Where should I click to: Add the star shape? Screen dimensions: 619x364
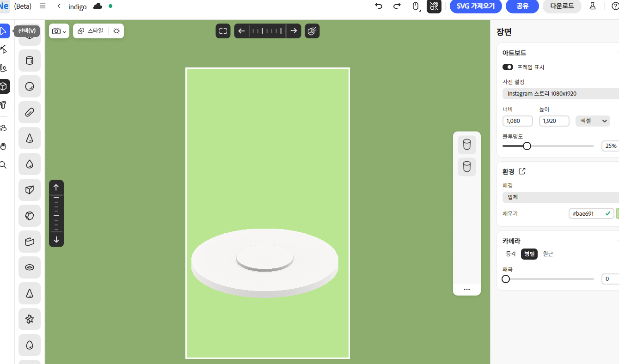coord(30,319)
